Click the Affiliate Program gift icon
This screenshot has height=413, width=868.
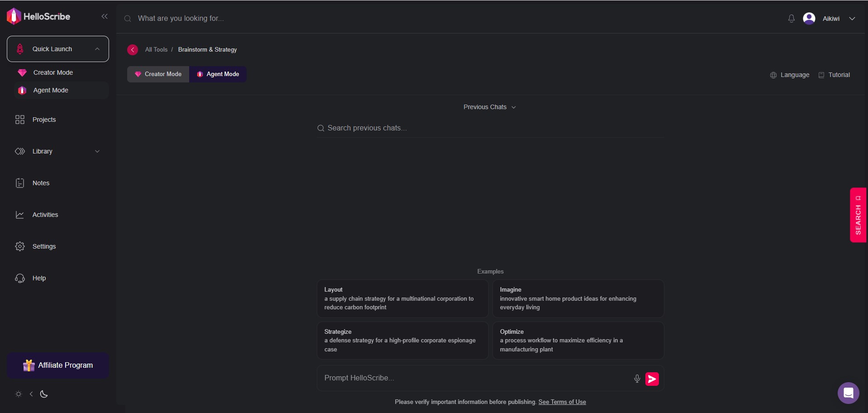tap(29, 365)
